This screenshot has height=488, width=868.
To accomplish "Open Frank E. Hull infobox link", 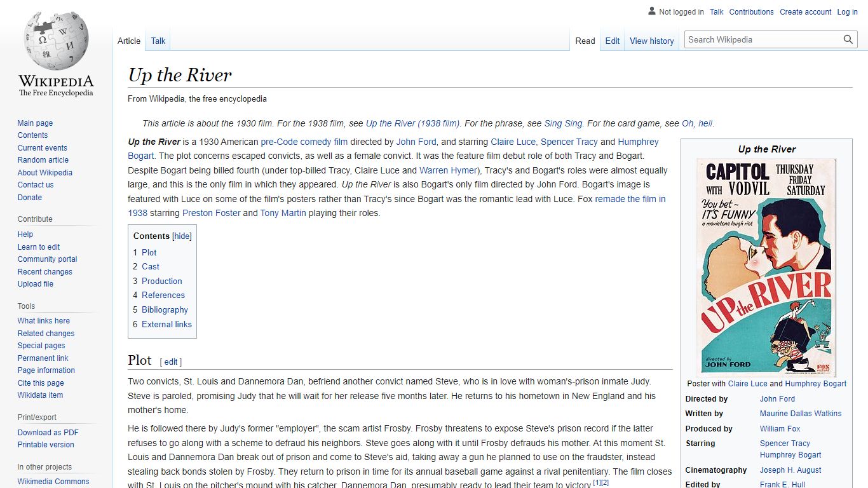I will click(x=782, y=484).
